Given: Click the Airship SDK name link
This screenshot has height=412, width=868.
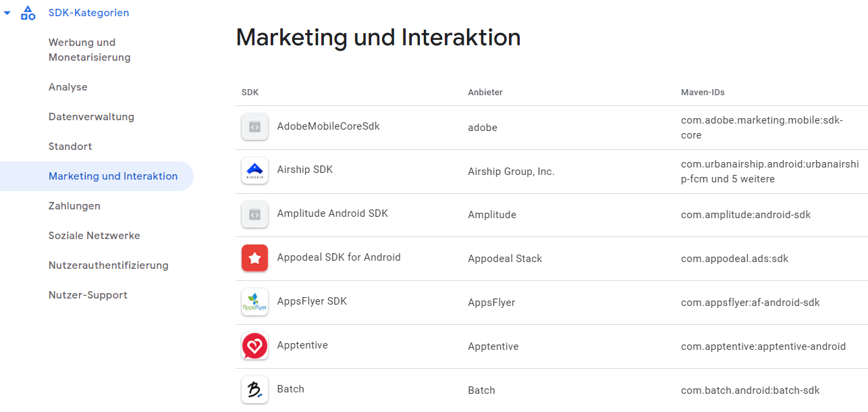Looking at the screenshot, I should pyautogui.click(x=305, y=170).
